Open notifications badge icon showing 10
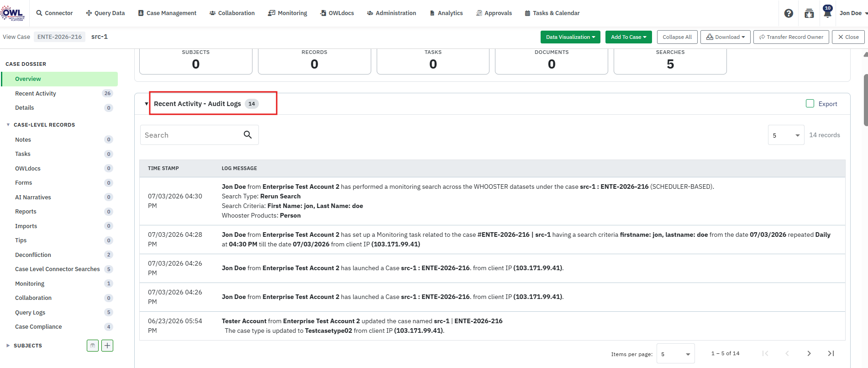Screen dimensions: 868x368 tap(827, 11)
